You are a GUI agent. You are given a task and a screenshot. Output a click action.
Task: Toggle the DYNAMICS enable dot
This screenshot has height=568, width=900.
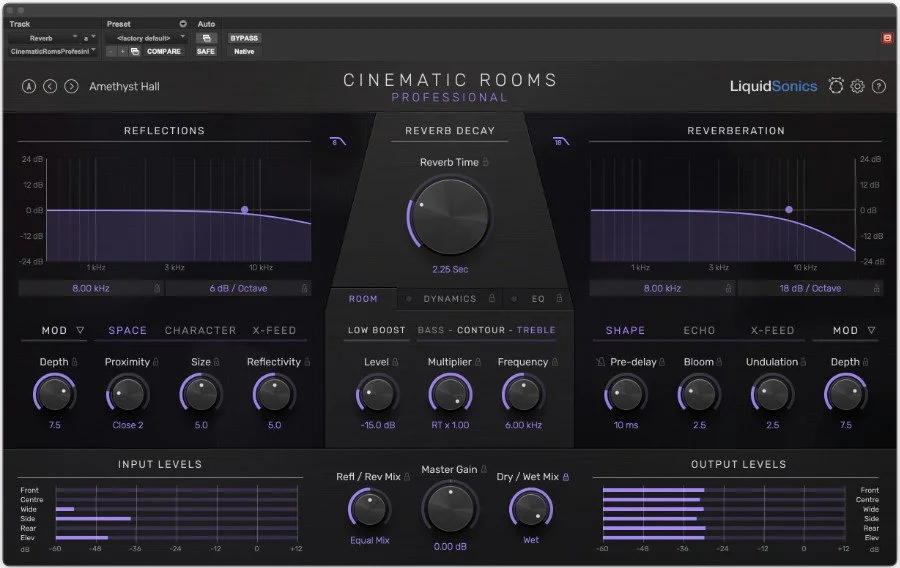409,298
